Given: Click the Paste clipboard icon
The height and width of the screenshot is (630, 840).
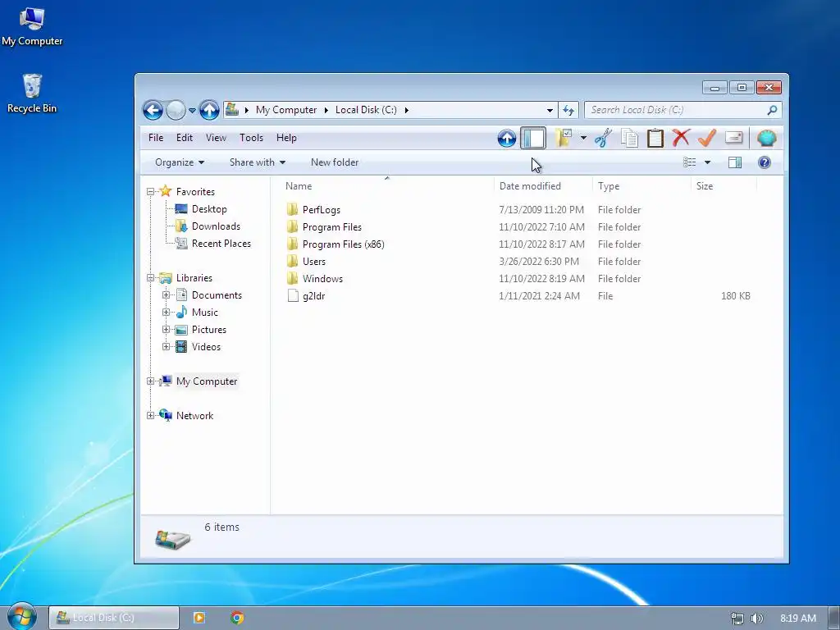Looking at the screenshot, I should click(655, 138).
